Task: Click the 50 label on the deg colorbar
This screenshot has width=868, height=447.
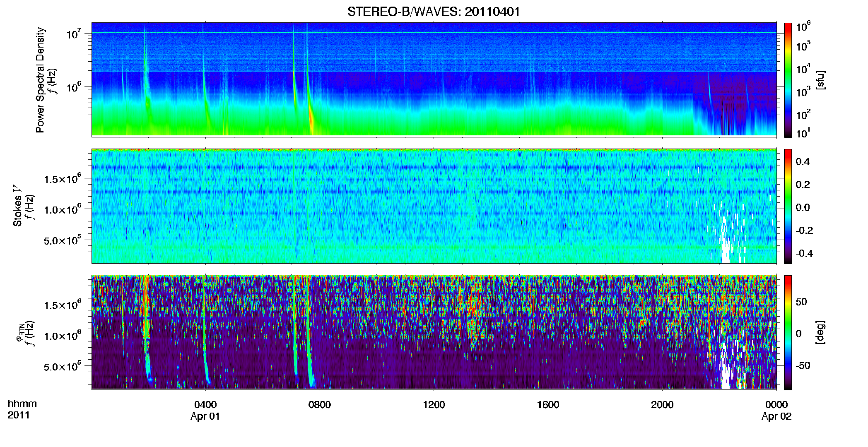Action: click(801, 302)
